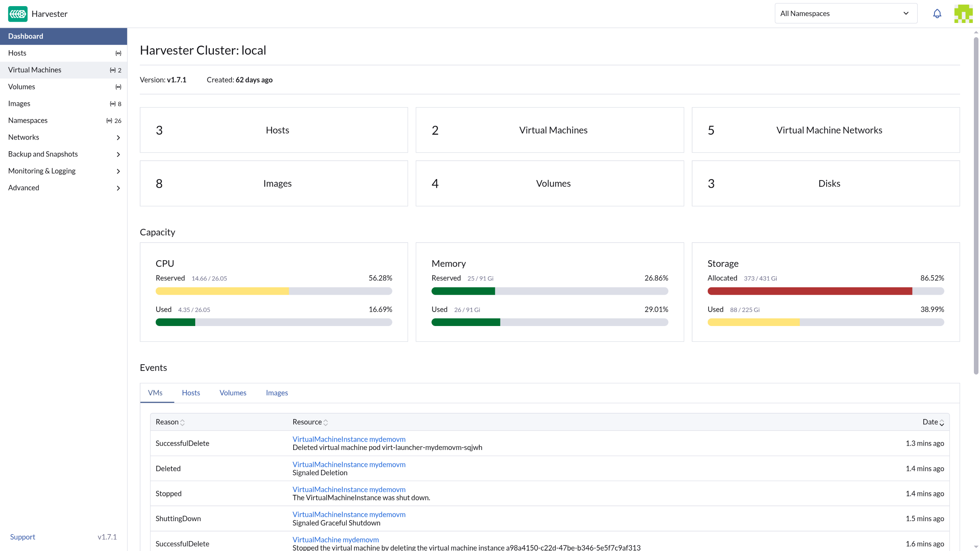Expand the Networks sidebar section
980x551 pixels.
(x=64, y=137)
